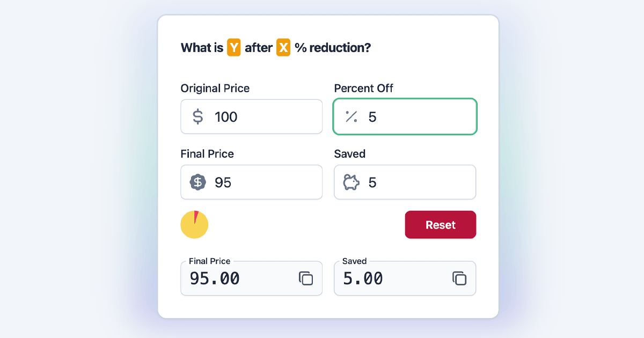Click the orange Y badge in heading

point(234,48)
